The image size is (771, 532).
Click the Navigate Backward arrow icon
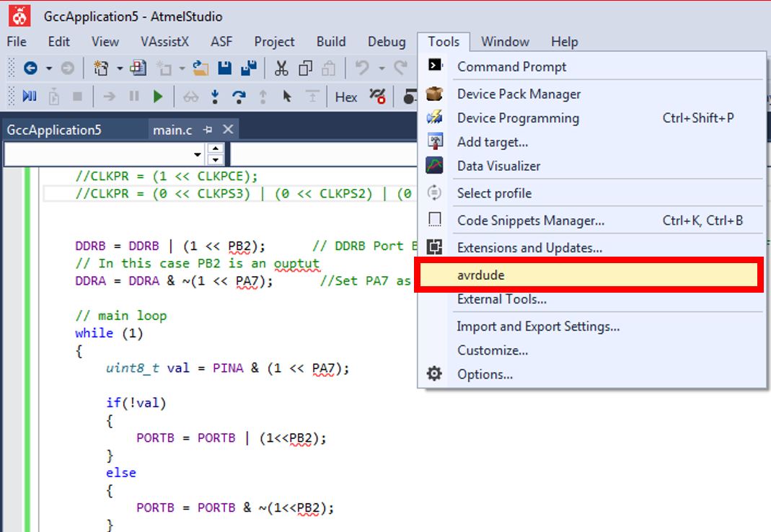click(x=30, y=68)
